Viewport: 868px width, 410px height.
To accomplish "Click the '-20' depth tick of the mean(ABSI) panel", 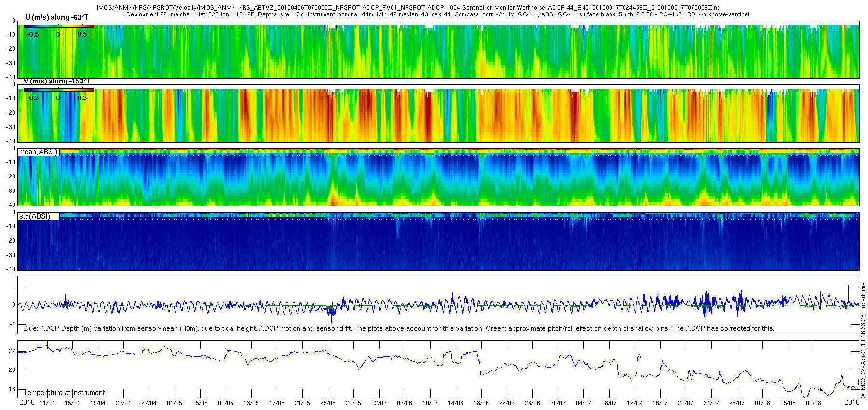I will [11, 177].
